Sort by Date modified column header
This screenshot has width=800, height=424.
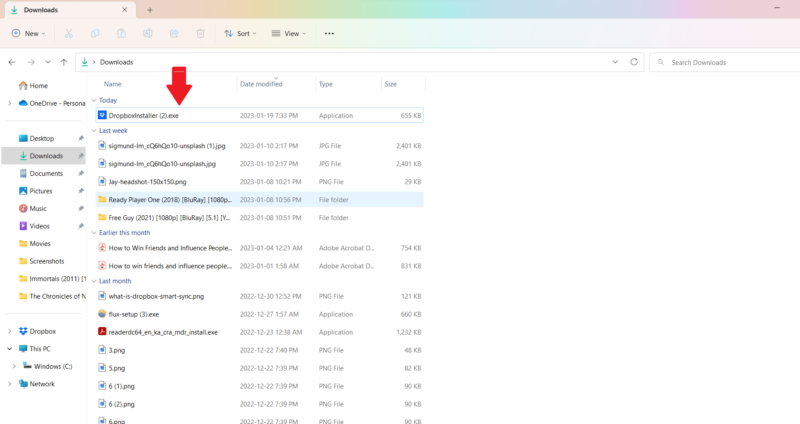261,84
